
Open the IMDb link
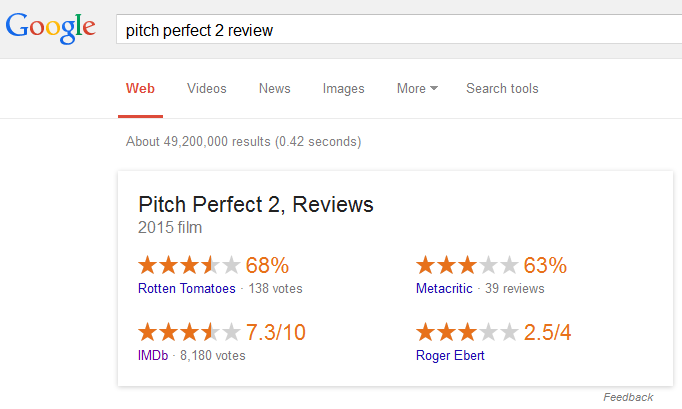point(153,355)
